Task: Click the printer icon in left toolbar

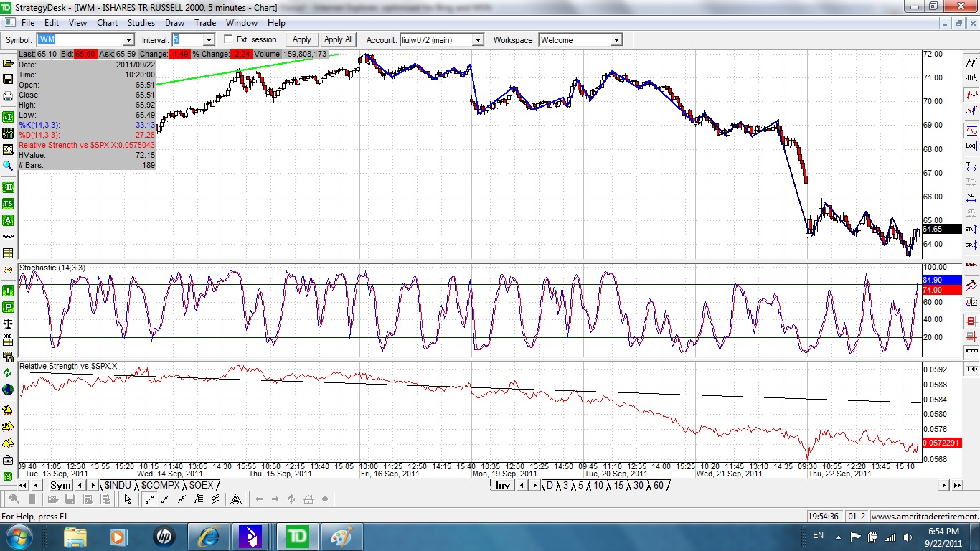Action: point(8,96)
